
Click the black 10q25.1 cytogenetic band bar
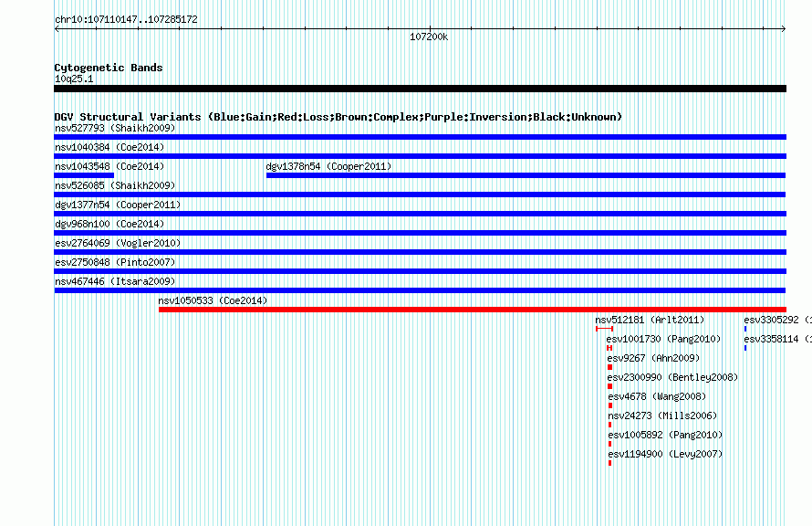pos(420,89)
